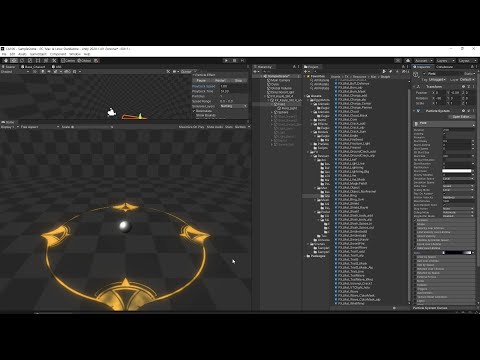Screen dimensions: 480x360
Task: Select the Scale tool in the toolbar
Action: [x=30, y=60]
